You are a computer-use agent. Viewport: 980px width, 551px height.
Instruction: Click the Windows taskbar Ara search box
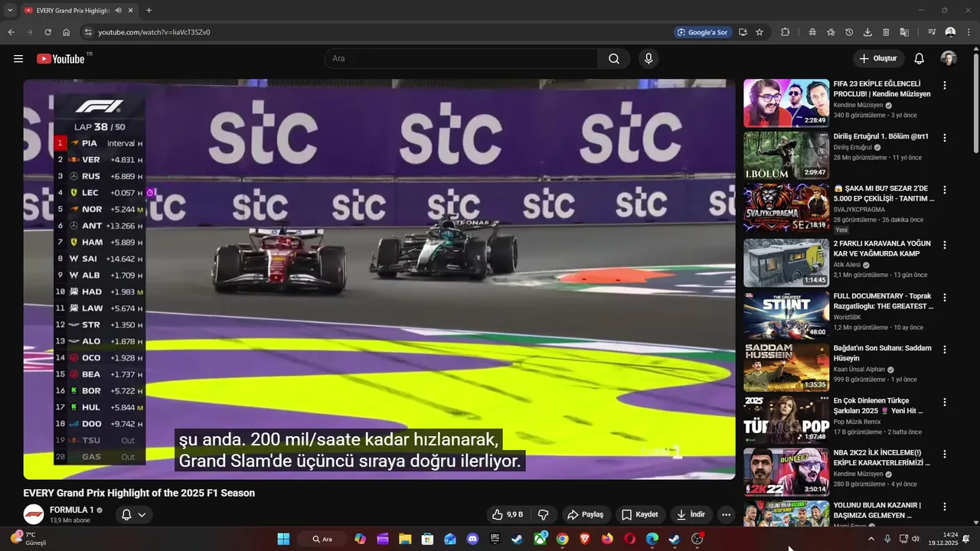(322, 539)
